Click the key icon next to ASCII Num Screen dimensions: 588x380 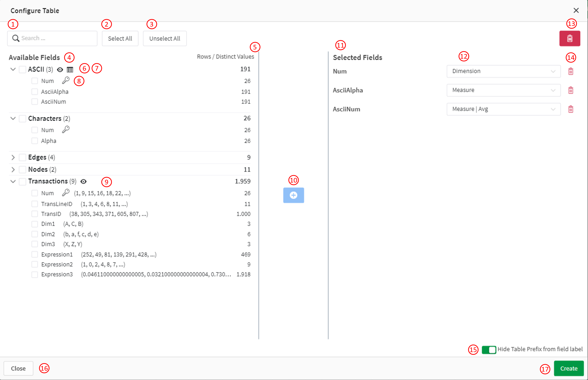click(x=66, y=80)
